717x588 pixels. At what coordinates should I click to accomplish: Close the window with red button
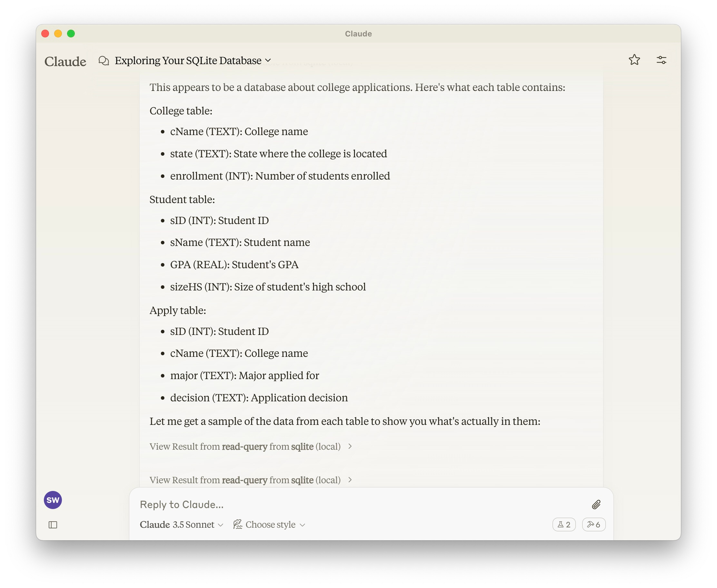45,34
